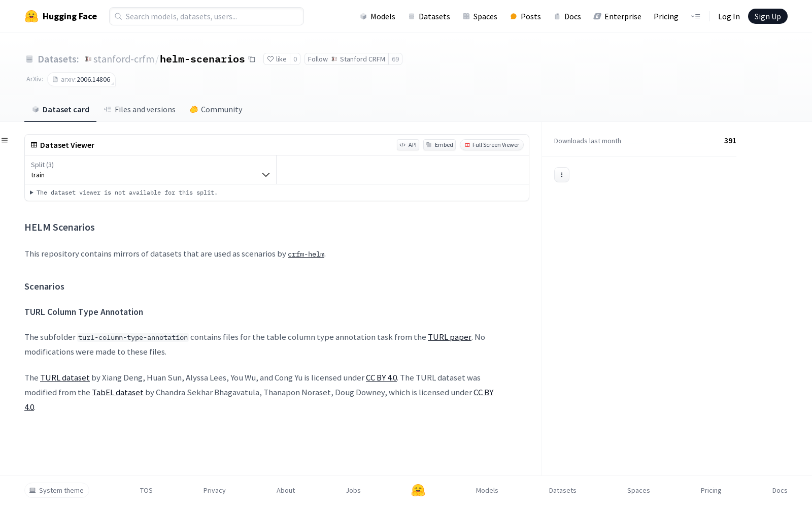The width and height of the screenshot is (812, 508).
Task: Click Log In
Action: tap(729, 16)
